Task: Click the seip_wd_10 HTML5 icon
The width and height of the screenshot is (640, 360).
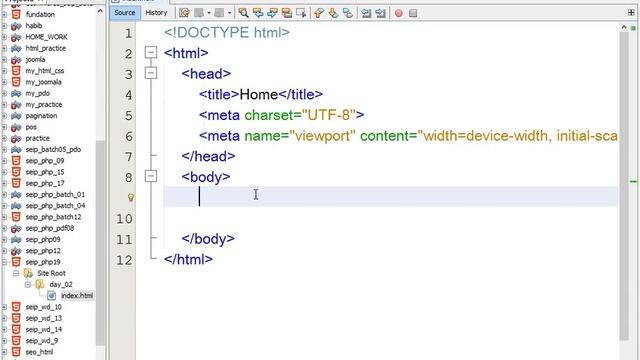Action: [x=16, y=307]
